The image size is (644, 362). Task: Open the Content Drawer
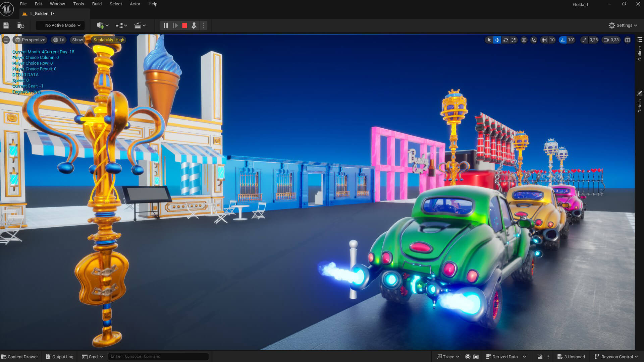click(19, 357)
